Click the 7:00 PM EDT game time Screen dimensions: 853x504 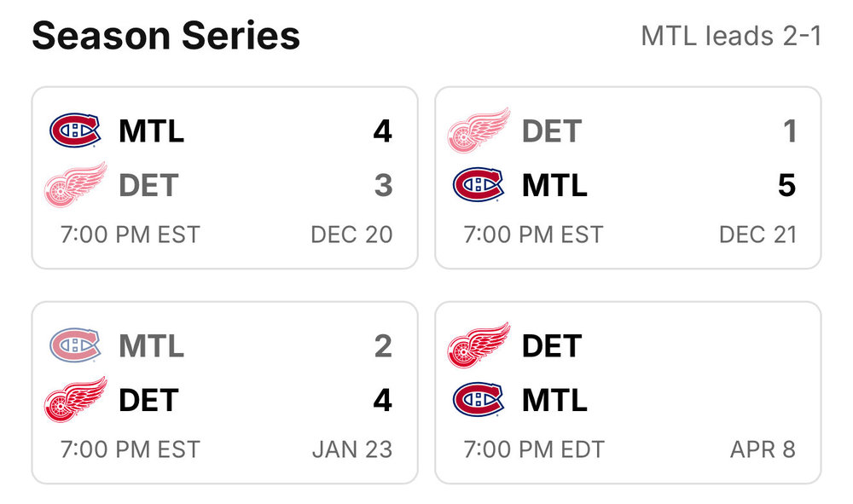[534, 449]
